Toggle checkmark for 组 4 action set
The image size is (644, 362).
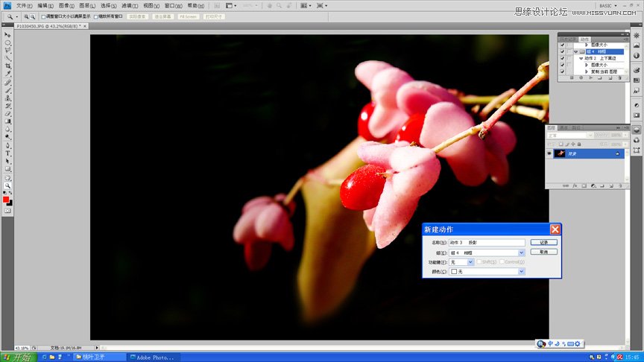562,51
